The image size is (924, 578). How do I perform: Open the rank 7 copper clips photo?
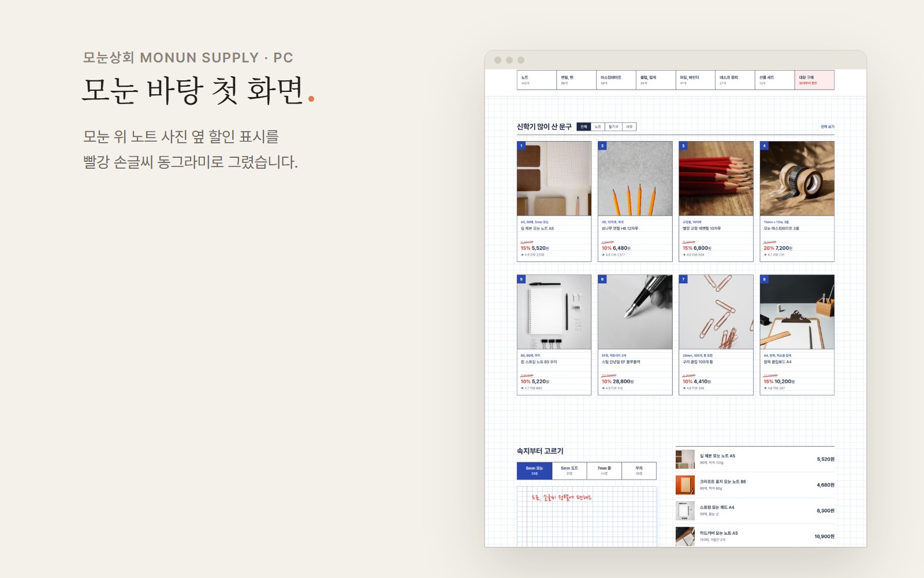coord(716,312)
